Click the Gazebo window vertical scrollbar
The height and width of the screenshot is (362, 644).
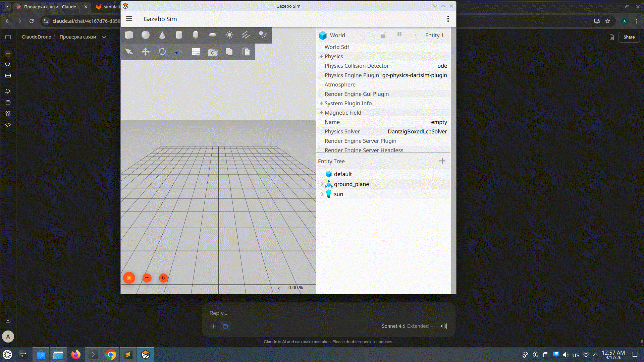click(453, 160)
